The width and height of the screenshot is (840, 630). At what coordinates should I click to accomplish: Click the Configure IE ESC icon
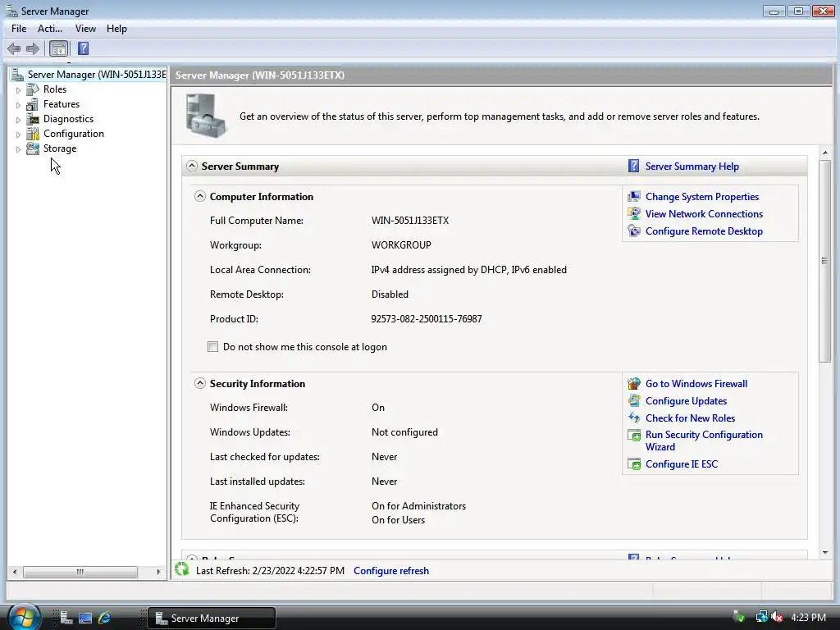pos(634,464)
